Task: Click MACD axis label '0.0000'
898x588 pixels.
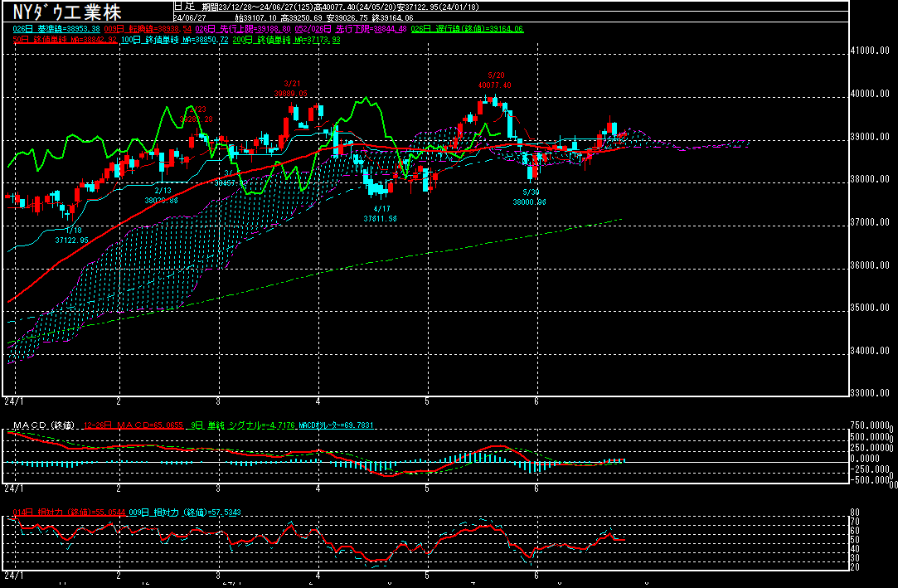Action: click(865, 459)
